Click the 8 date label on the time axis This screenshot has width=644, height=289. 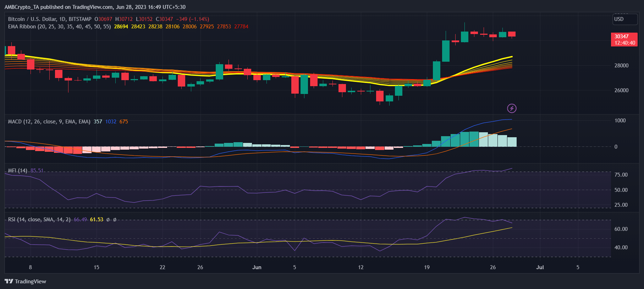coord(31,267)
